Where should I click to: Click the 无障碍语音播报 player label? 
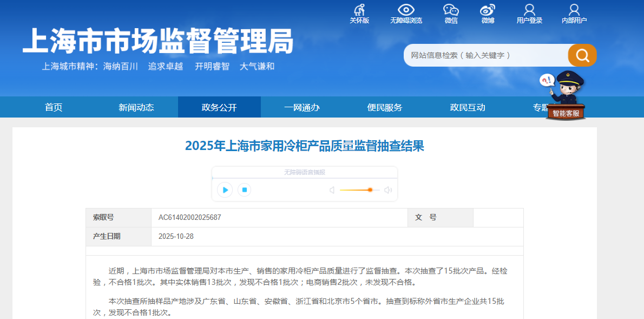coord(304,172)
